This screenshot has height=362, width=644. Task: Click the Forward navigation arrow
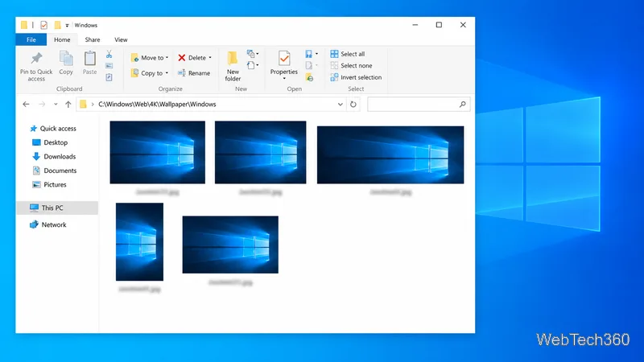(x=42, y=105)
